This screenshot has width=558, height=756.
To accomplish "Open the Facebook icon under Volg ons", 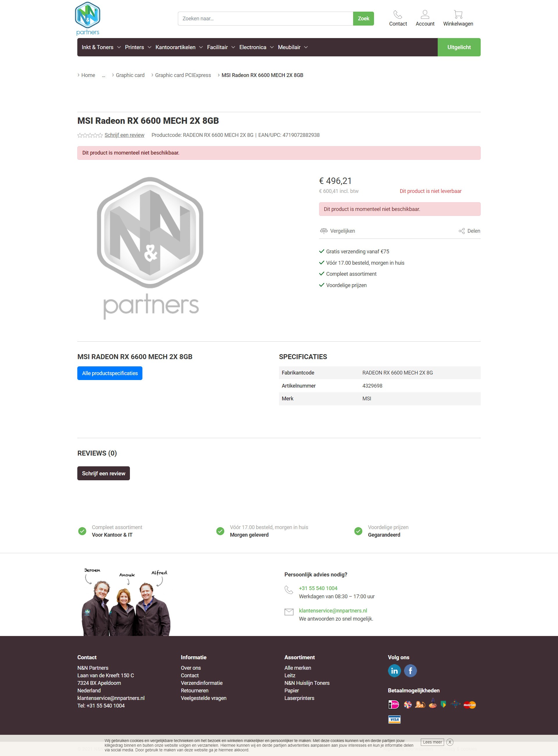I will point(410,671).
